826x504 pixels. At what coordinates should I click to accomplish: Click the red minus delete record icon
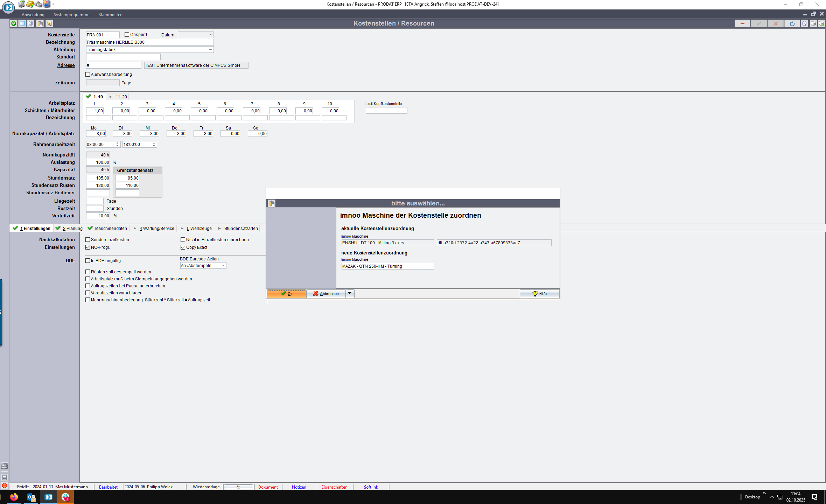coord(742,23)
